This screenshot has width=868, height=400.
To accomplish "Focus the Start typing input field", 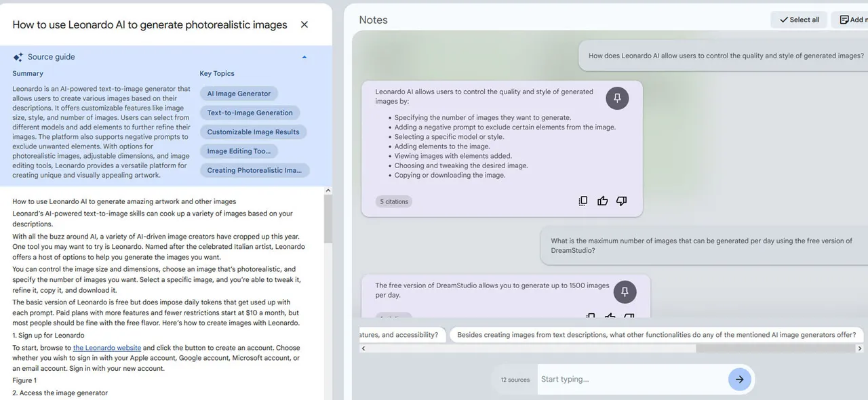I will click(x=632, y=380).
